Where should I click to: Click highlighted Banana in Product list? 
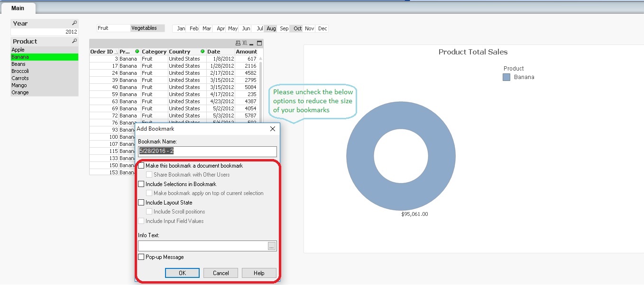(45, 57)
